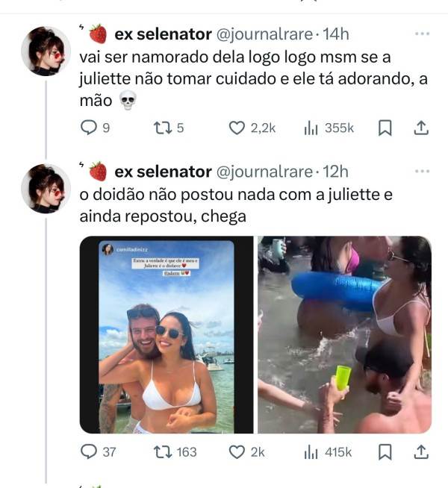Bookmark the 14h tweet
Viewport: 448px width, 488px height.
(x=385, y=128)
